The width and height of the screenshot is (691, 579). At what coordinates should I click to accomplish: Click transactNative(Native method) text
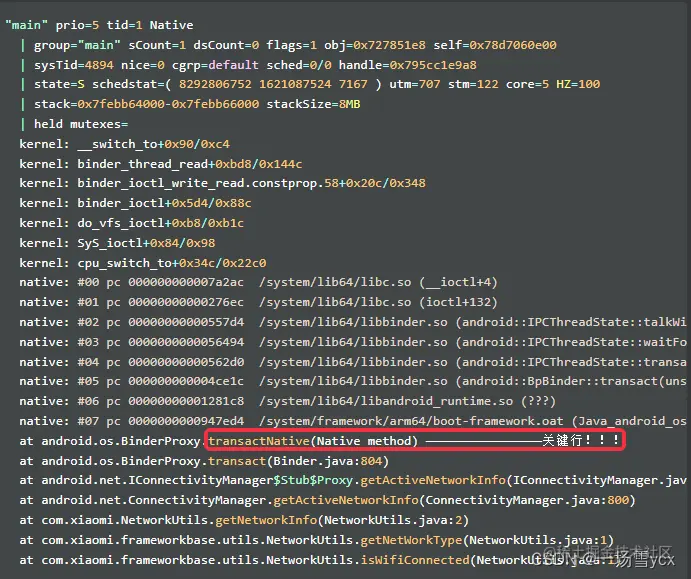(x=313, y=441)
